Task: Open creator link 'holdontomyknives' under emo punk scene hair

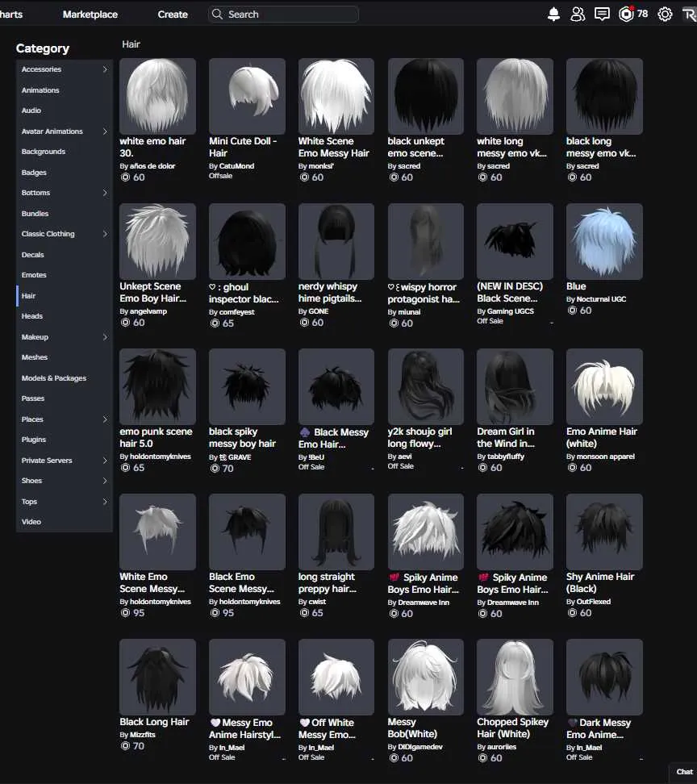Action: [160, 457]
